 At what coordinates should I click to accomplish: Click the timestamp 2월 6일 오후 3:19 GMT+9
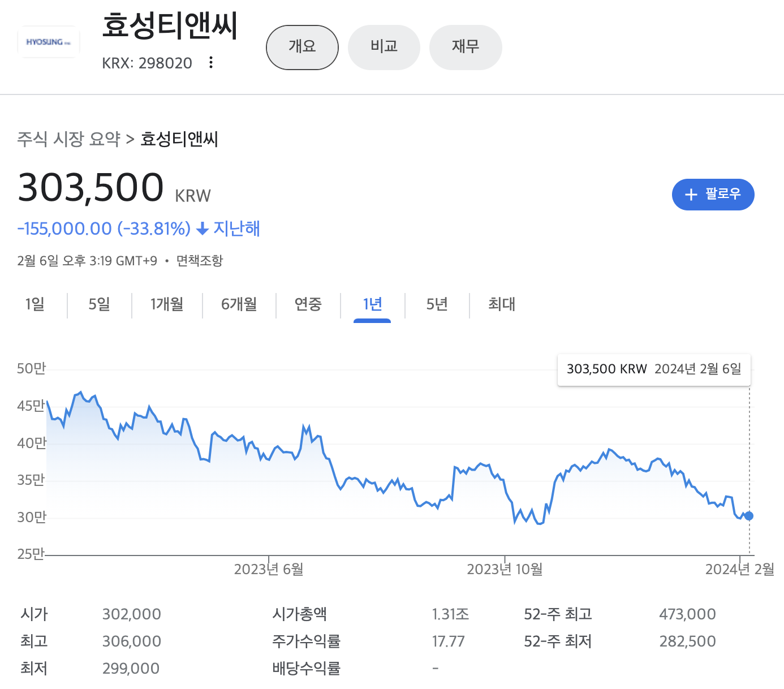[x=87, y=261]
